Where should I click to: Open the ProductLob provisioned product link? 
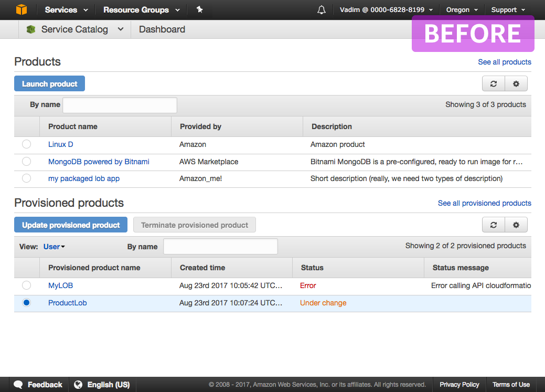(68, 303)
